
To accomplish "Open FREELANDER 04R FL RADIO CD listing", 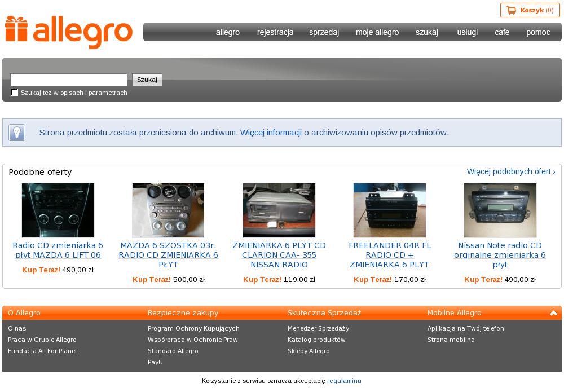I will 390,255.
